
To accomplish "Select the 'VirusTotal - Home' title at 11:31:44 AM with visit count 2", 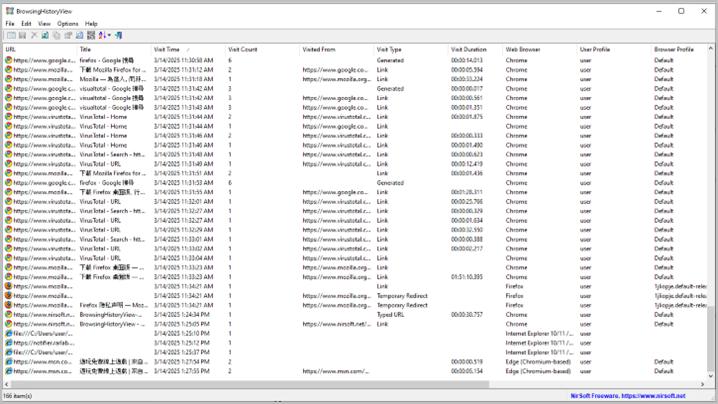I will click(103, 116).
